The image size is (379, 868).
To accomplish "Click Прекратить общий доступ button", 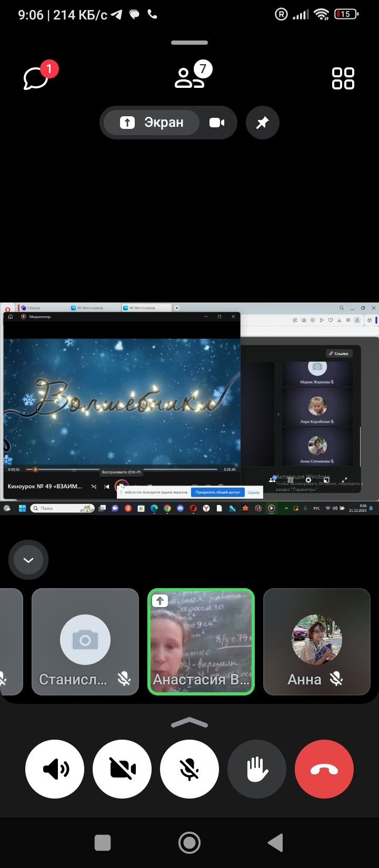I will (x=218, y=492).
